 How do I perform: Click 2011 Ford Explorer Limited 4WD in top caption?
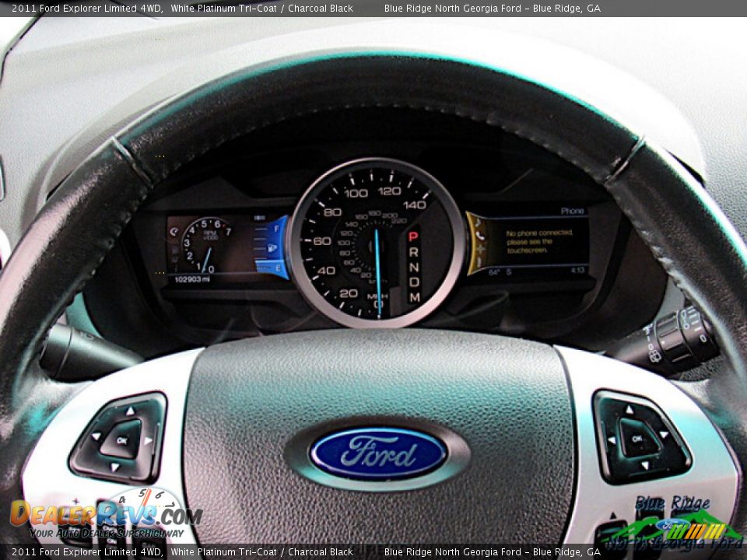(x=86, y=8)
